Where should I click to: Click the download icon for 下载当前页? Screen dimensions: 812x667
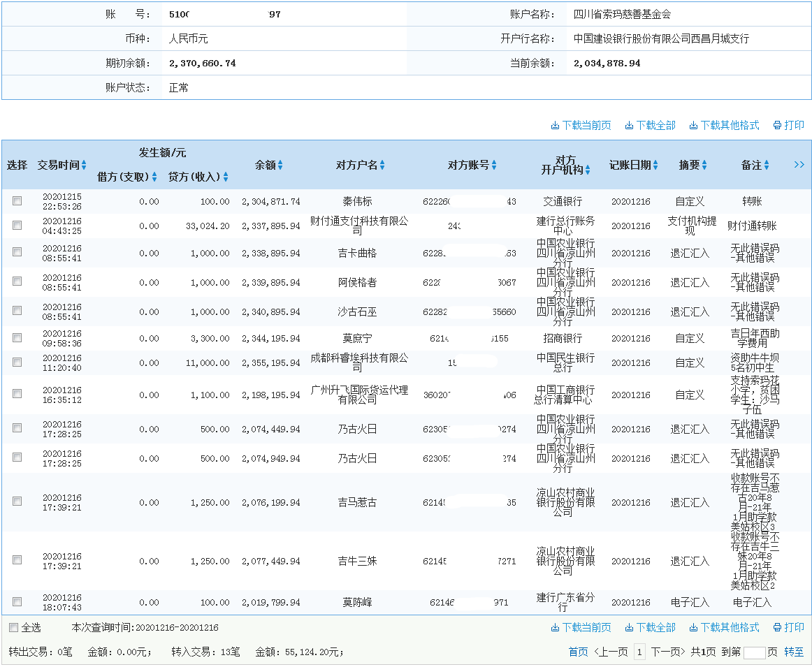553,125
